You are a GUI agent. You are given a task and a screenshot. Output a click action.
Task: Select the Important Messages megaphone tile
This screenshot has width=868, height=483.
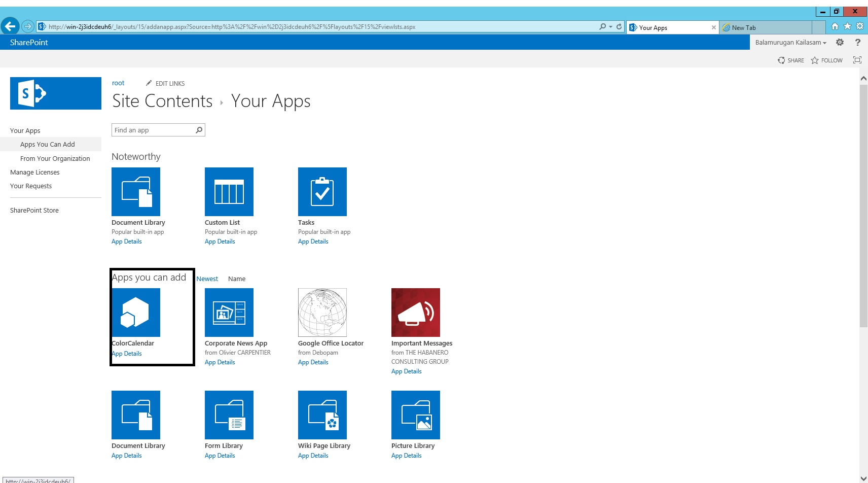pyautogui.click(x=416, y=313)
